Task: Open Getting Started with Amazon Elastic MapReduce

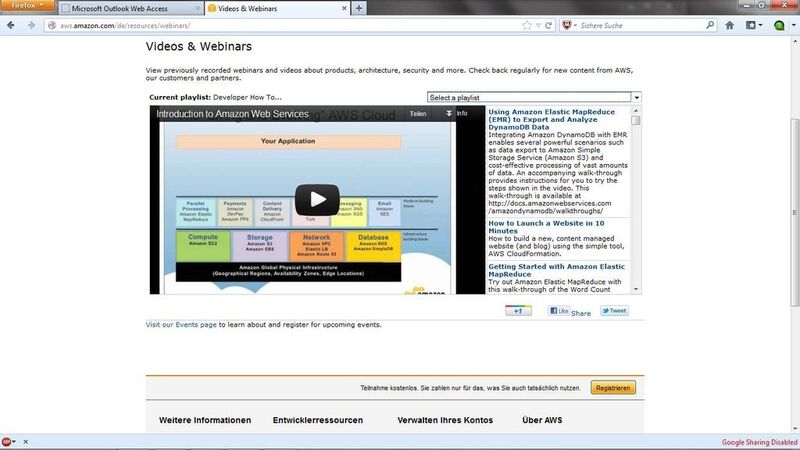Action: click(x=556, y=270)
